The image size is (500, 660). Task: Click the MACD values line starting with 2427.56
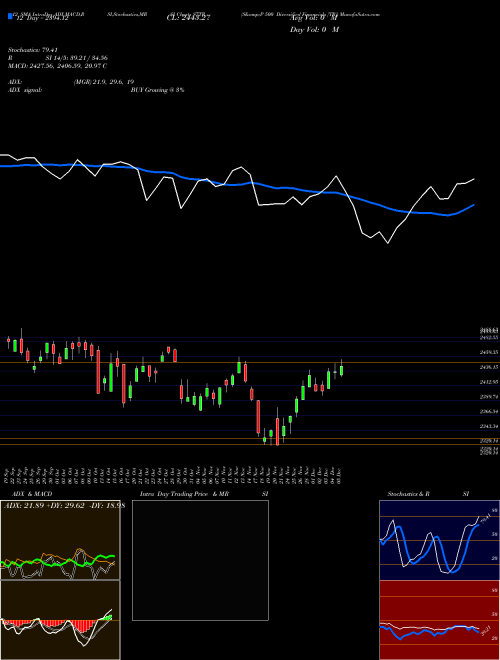tap(57, 66)
